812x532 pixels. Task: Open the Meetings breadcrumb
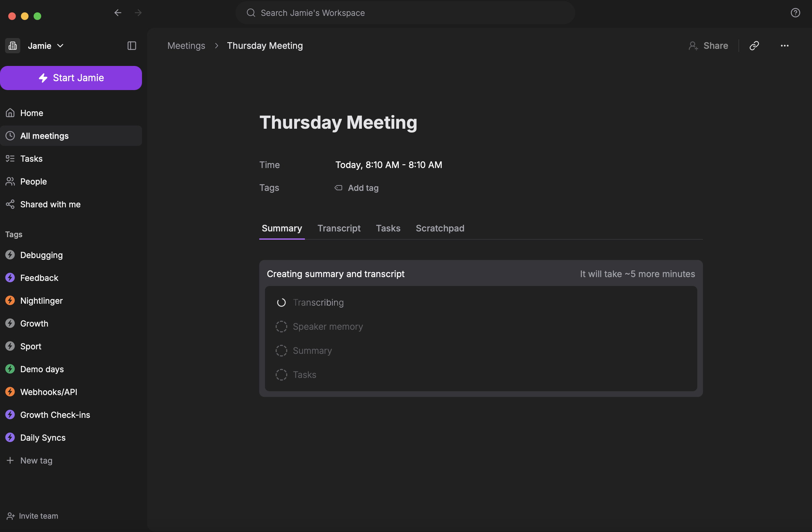coord(186,45)
